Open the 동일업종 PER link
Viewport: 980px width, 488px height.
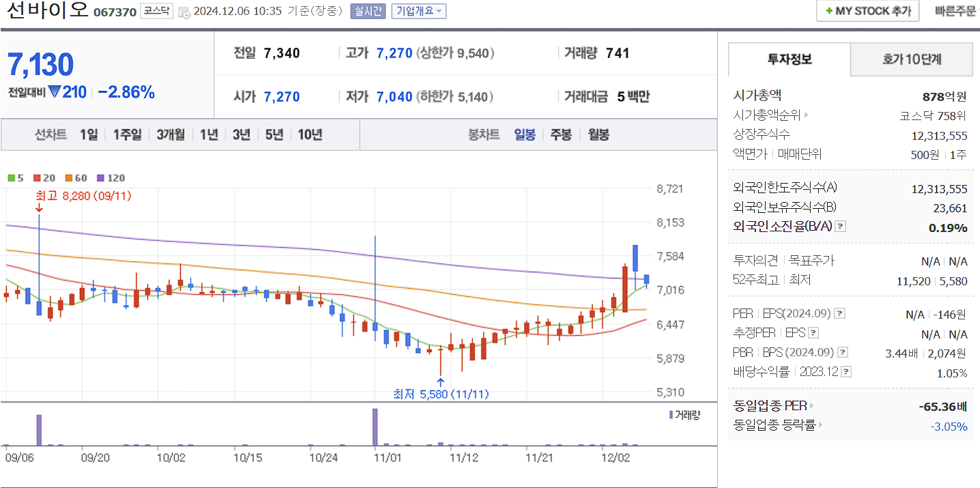point(773,406)
